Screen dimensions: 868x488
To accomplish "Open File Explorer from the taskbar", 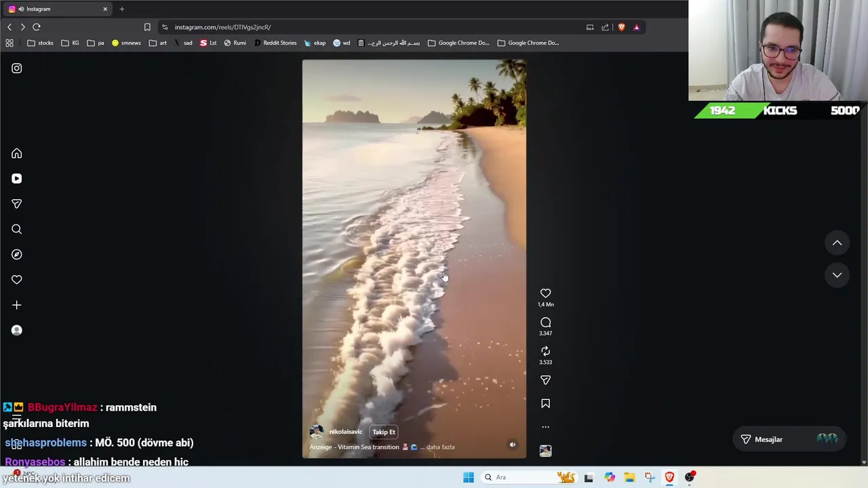I will (x=629, y=477).
